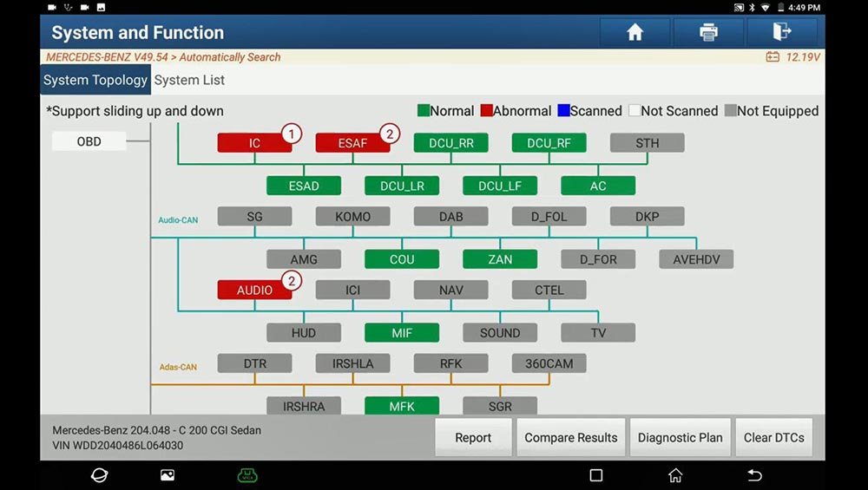
Task: Click the printer icon in header
Action: (708, 32)
